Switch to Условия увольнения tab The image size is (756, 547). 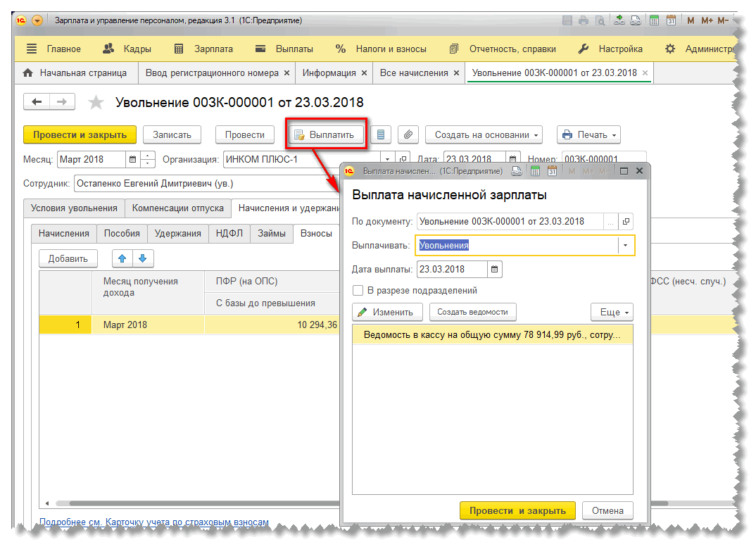coord(74,208)
